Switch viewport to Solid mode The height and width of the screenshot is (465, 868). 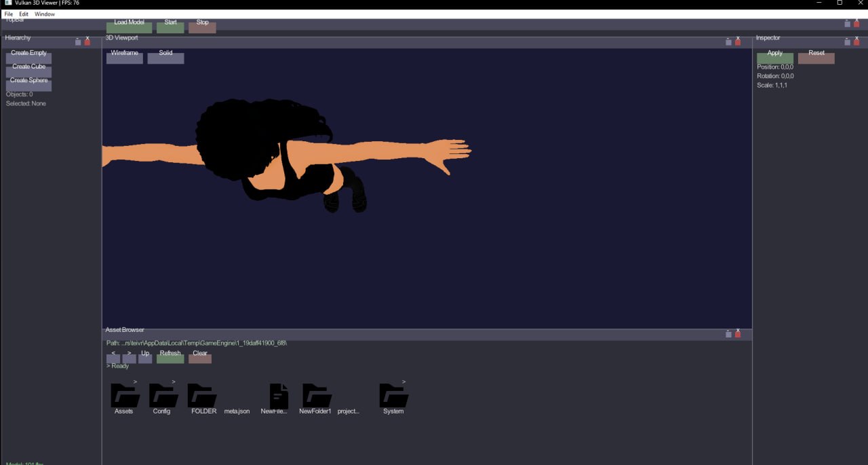tap(165, 58)
